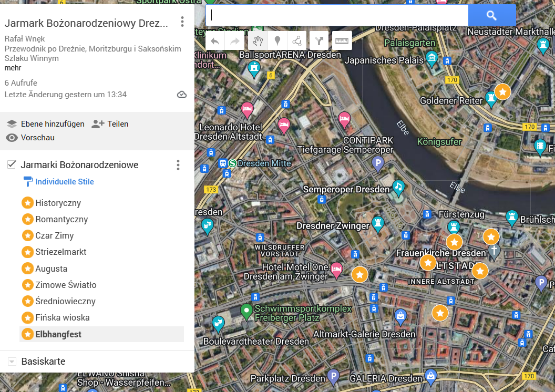Click the star marker near Goldener Reiter
This screenshot has width=555, height=392.
(x=502, y=92)
